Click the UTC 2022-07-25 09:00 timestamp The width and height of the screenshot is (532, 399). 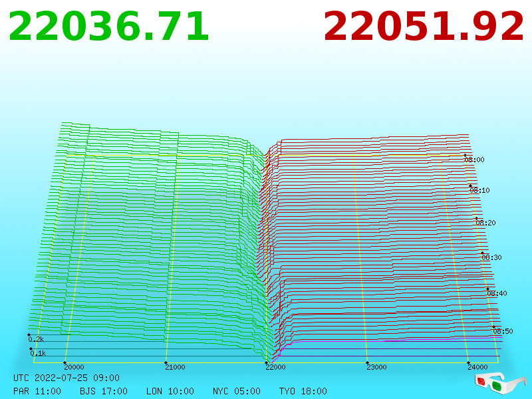pos(66,378)
